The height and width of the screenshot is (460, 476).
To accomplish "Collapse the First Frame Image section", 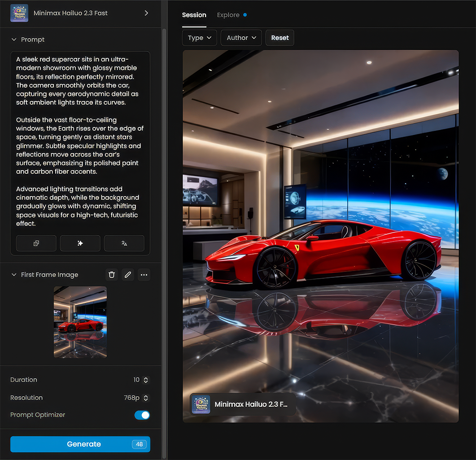I will [x=14, y=275].
